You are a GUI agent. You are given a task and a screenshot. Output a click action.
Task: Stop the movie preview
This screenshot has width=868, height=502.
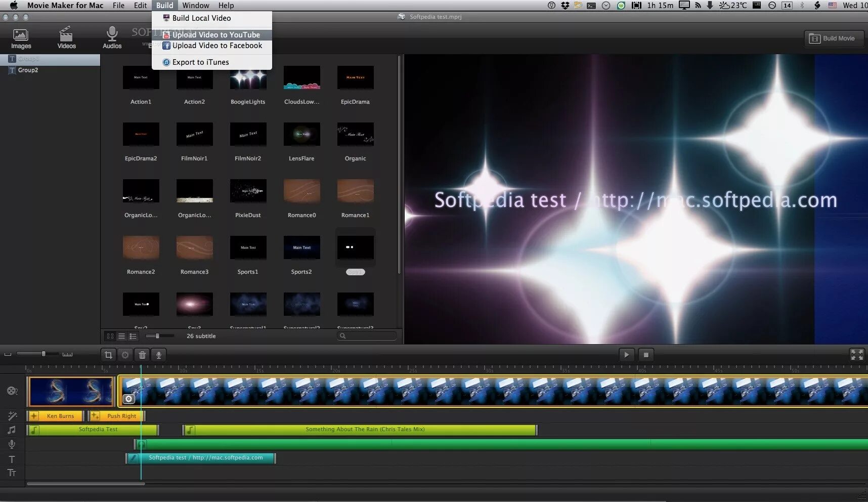(646, 355)
